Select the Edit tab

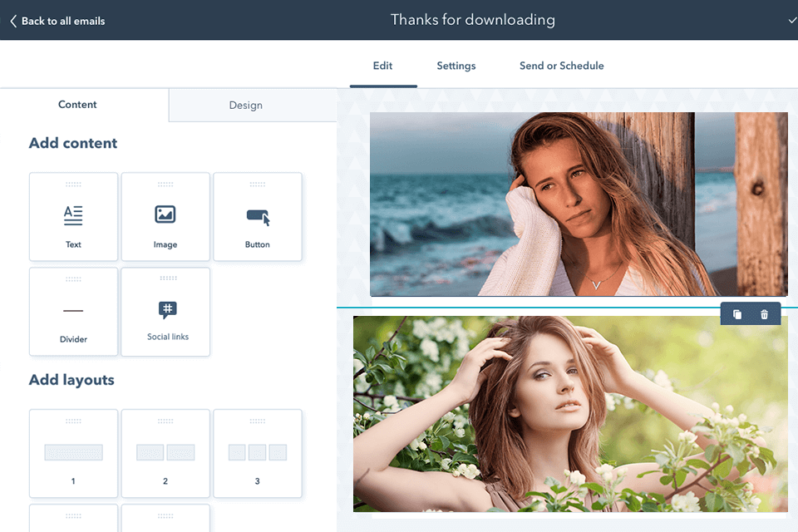(382, 66)
